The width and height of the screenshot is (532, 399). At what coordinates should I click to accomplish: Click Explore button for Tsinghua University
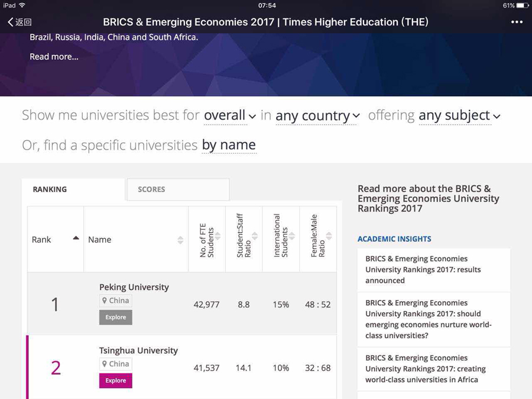pos(116,381)
